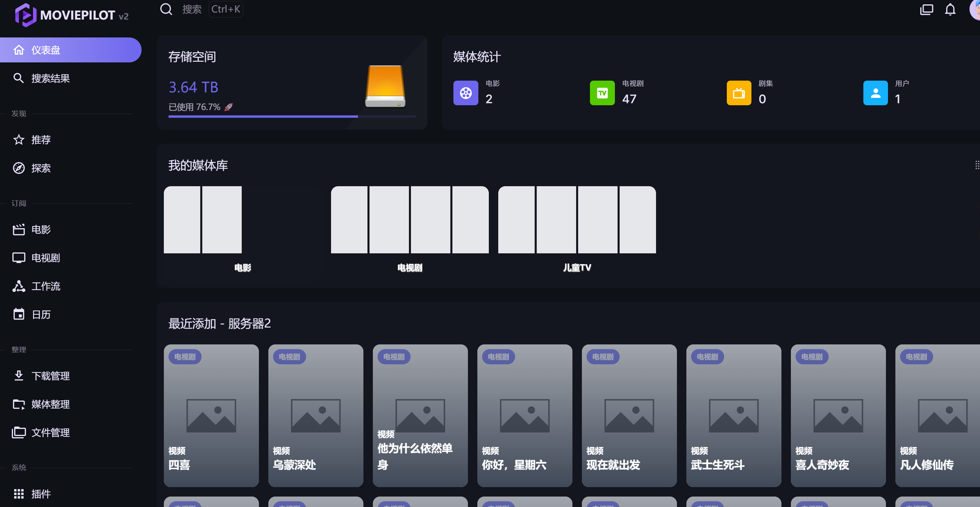Open the Plugins menu item
This screenshot has height=507, width=980.
[x=41, y=494]
